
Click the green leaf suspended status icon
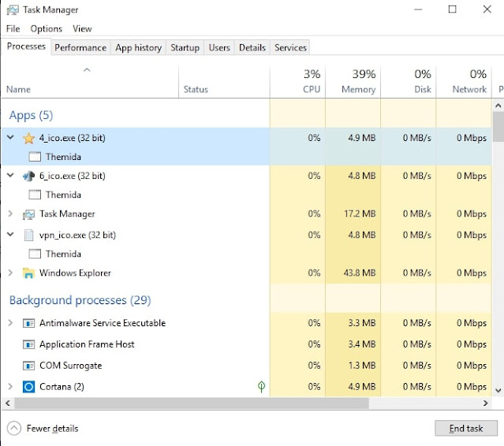261,387
